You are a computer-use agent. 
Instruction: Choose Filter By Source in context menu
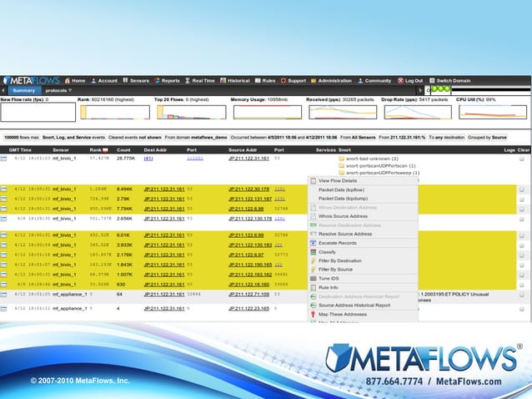(363, 270)
